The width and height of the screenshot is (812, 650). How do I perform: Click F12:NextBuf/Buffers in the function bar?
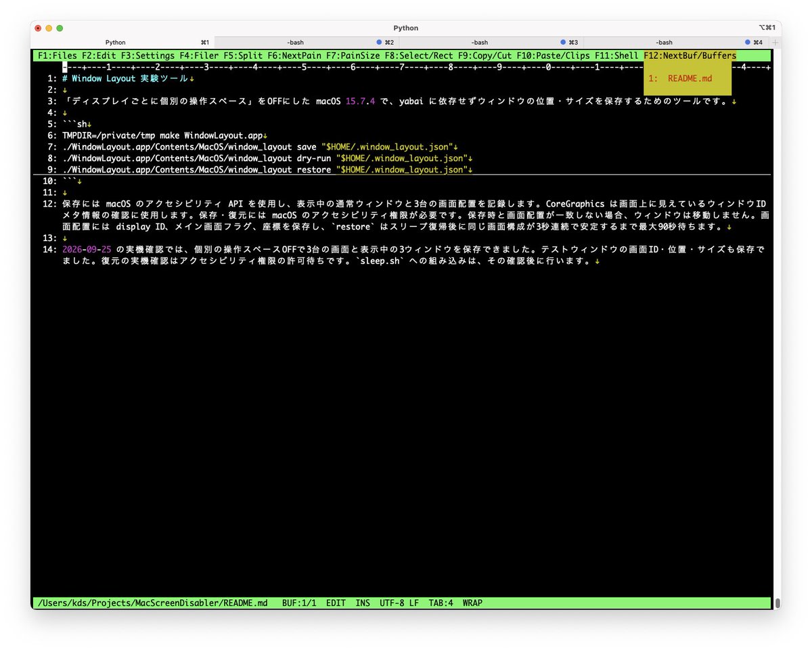tap(690, 56)
